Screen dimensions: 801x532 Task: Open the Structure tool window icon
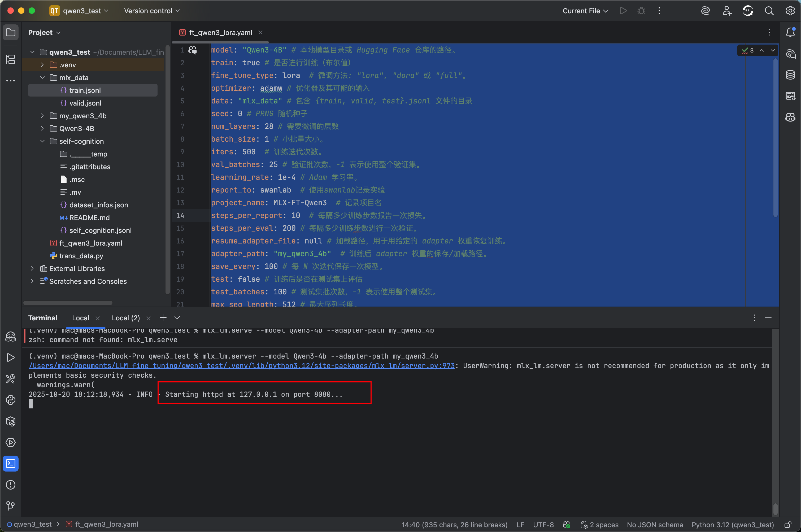pyautogui.click(x=11, y=59)
